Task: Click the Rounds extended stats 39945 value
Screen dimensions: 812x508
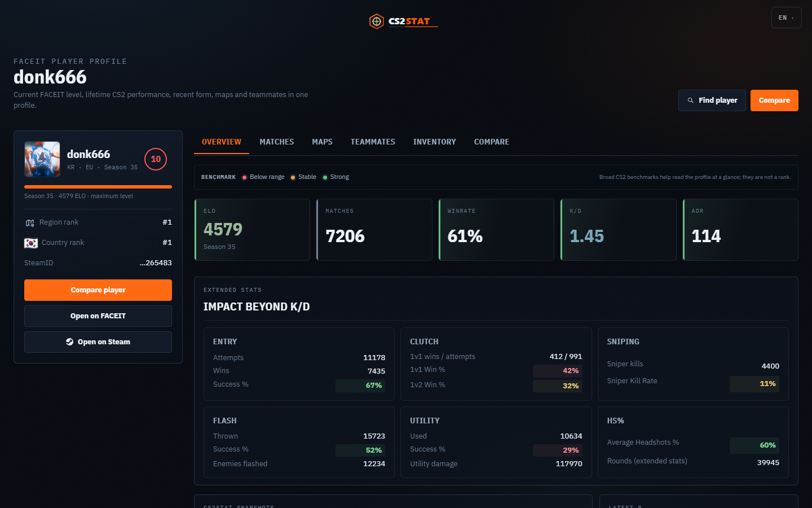Action: (x=768, y=463)
